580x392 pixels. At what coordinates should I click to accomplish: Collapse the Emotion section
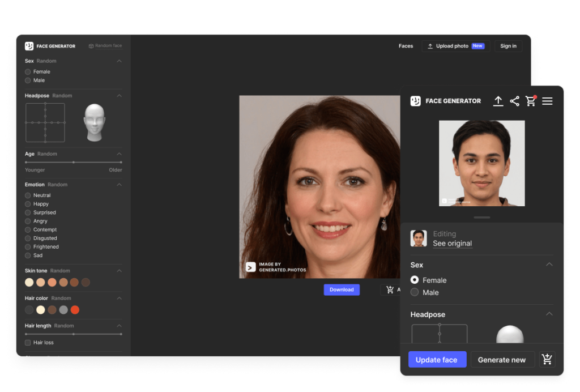[119, 185]
